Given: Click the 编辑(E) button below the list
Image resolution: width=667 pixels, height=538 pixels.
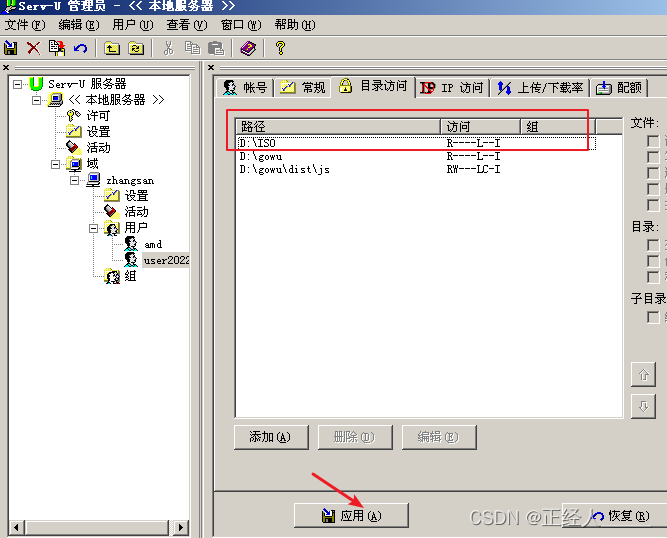Looking at the screenshot, I should (x=439, y=437).
